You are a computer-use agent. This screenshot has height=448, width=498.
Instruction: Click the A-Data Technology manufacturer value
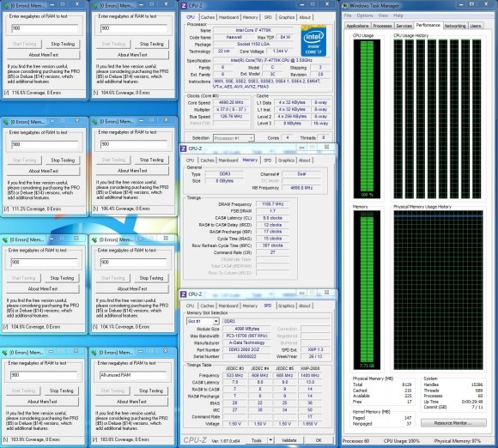pyautogui.click(x=246, y=343)
